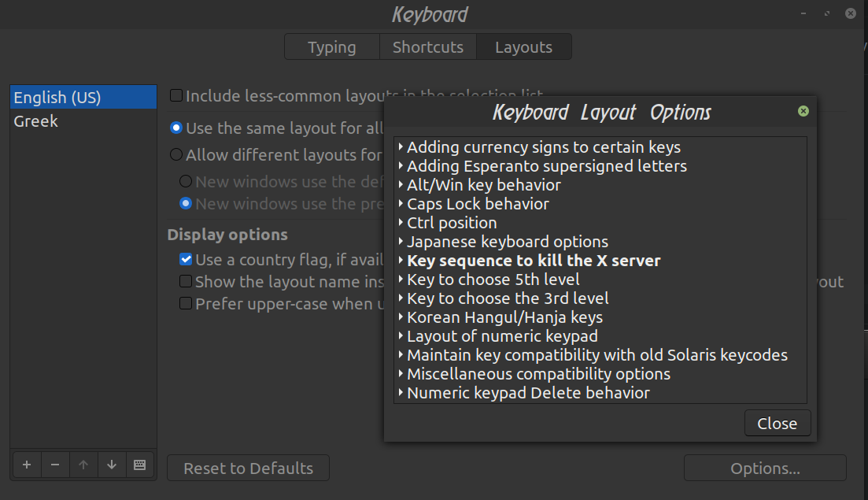This screenshot has height=500, width=868.
Task: Move layout up with up arrow icon
Action: (83, 465)
